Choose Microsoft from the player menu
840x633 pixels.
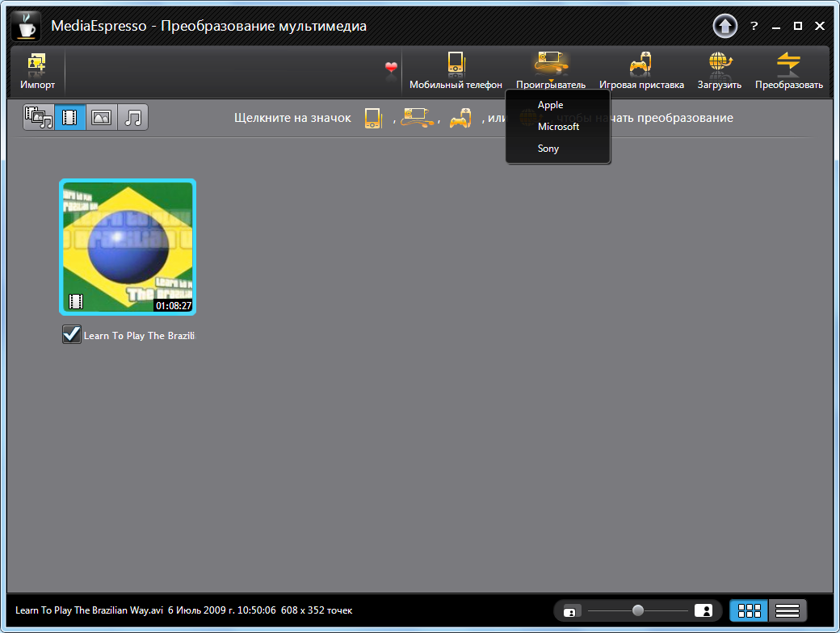(558, 127)
